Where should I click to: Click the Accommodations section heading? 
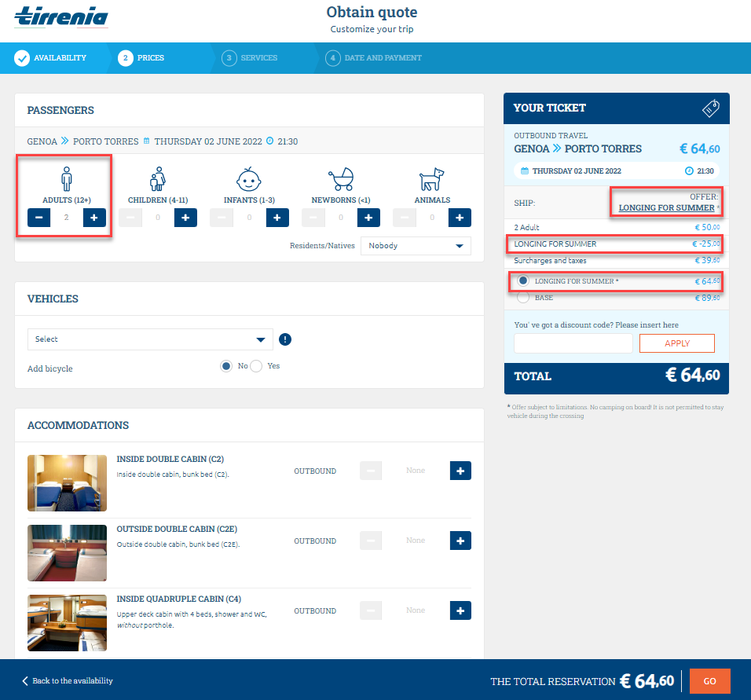coord(78,426)
